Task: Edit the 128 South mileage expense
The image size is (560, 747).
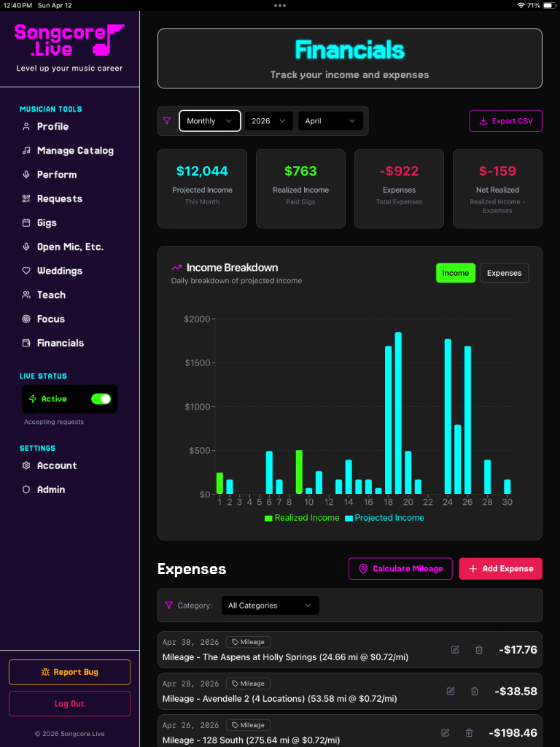Action: tap(446, 732)
